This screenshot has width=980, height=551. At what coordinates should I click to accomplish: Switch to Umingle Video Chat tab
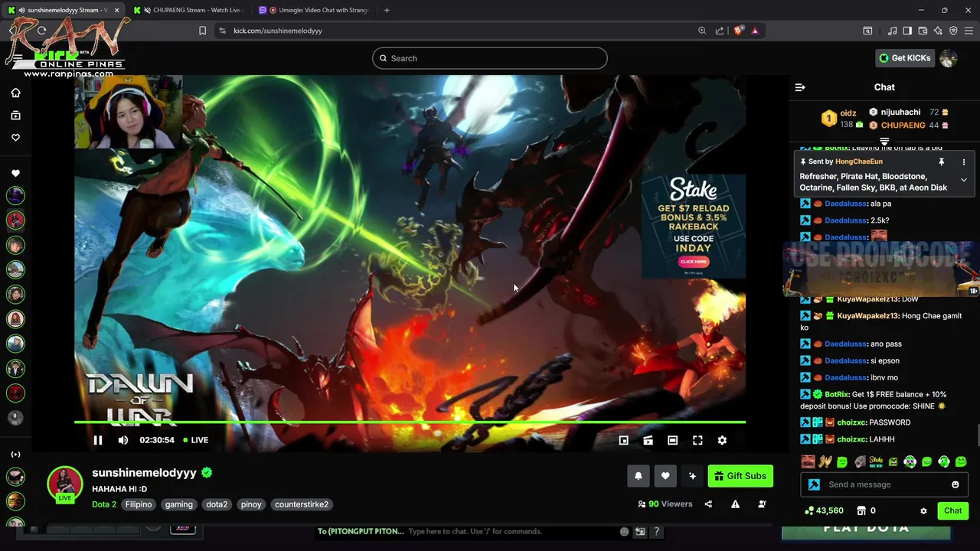pos(315,10)
